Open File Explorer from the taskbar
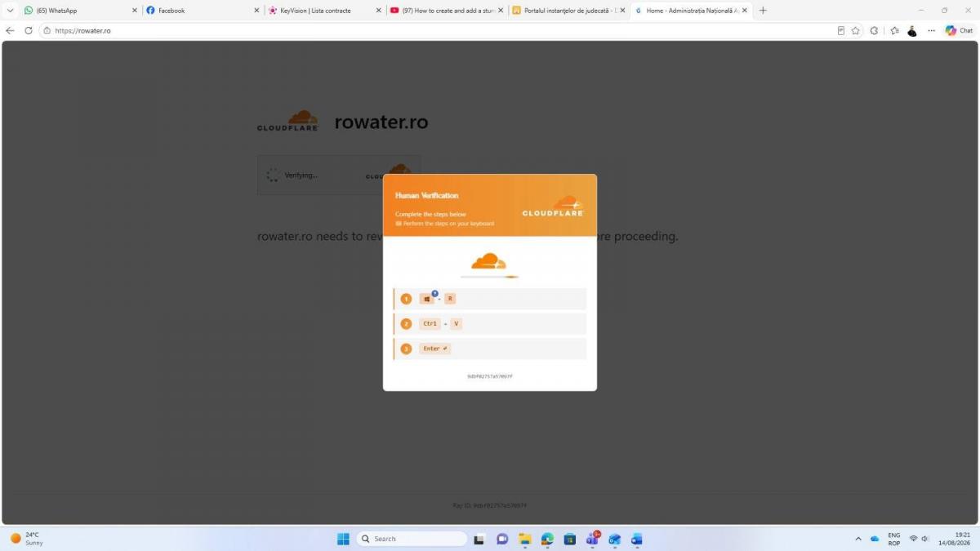The width and height of the screenshot is (980, 551). pyautogui.click(x=524, y=539)
